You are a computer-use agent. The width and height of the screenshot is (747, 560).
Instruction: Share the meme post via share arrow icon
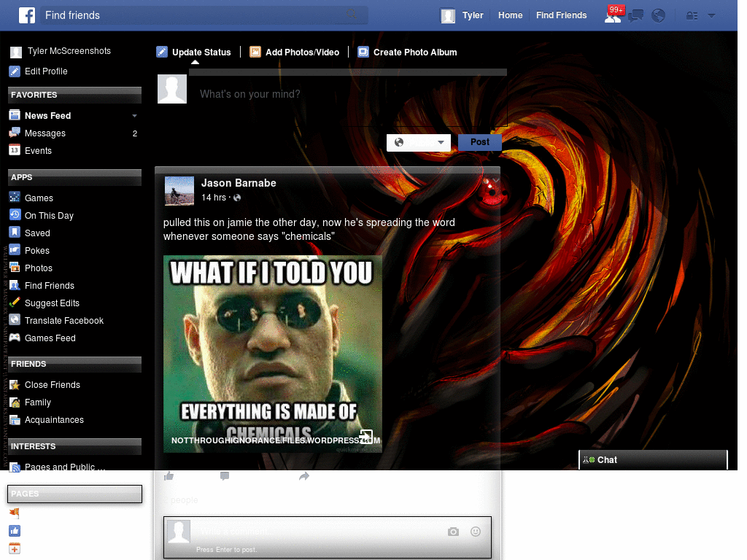coord(304,476)
